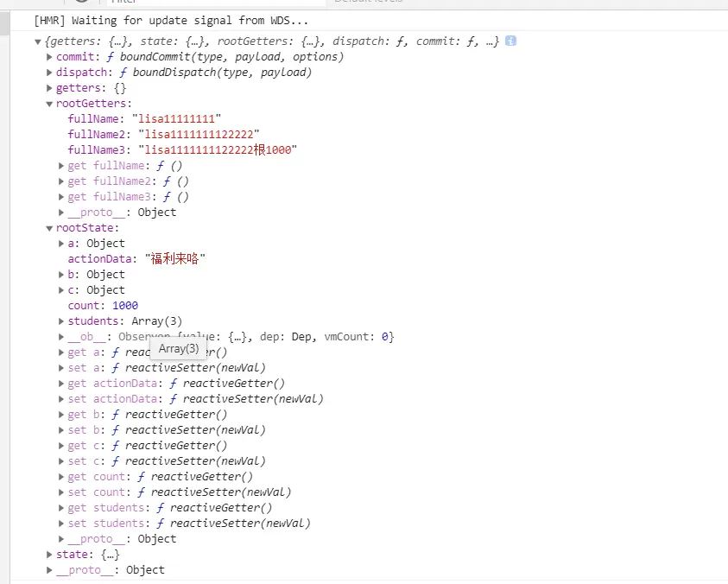728x584 pixels.
Task: Expand get count: reactiveGetter row
Action: 60,477
